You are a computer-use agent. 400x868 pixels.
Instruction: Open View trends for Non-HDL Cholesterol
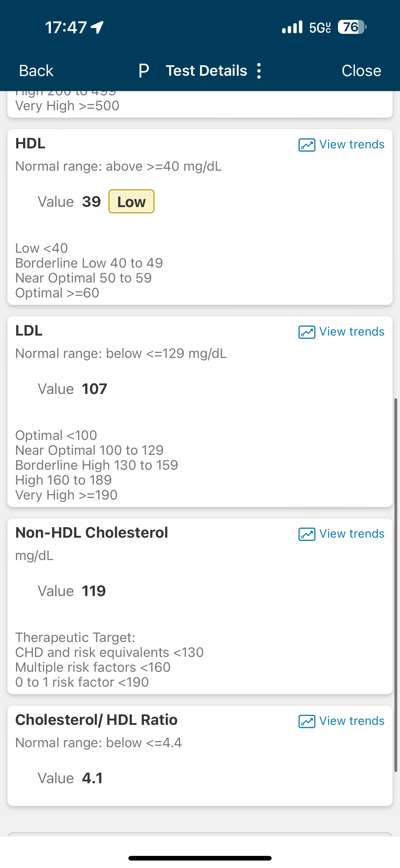pyautogui.click(x=352, y=534)
